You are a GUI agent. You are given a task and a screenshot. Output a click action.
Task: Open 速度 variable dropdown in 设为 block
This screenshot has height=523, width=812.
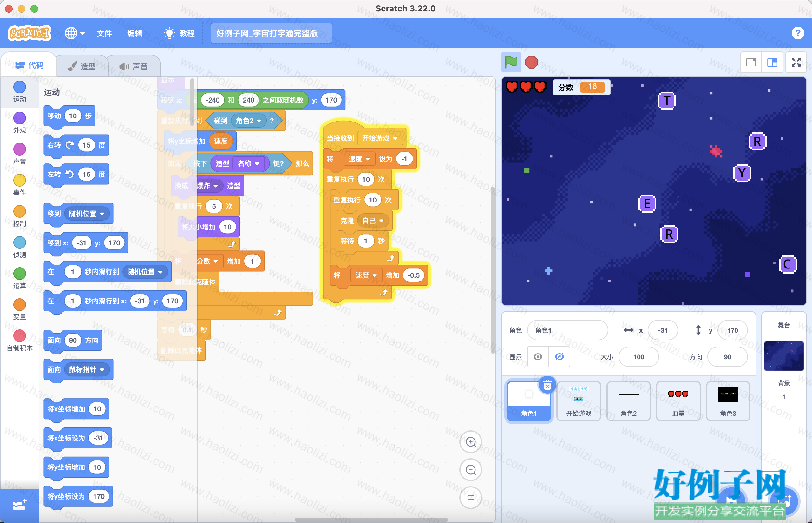pyautogui.click(x=359, y=159)
